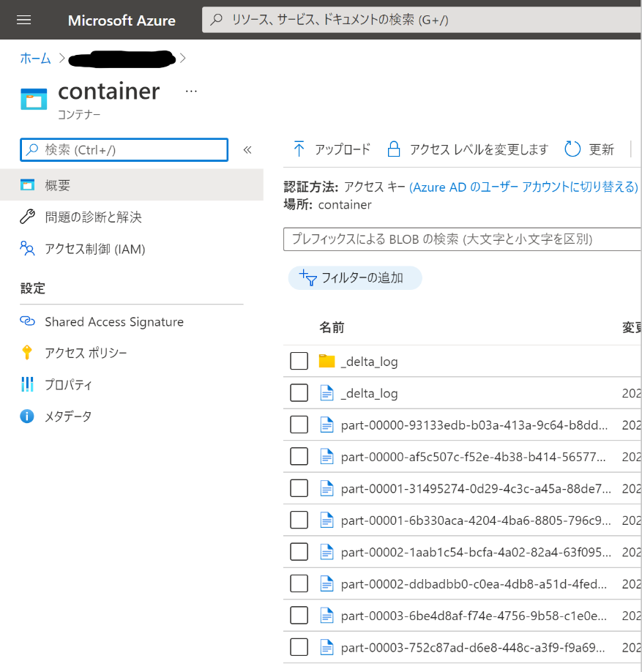Check the part-00003-752c87ad row checkbox
This screenshot has height=672, width=642.
click(x=299, y=647)
